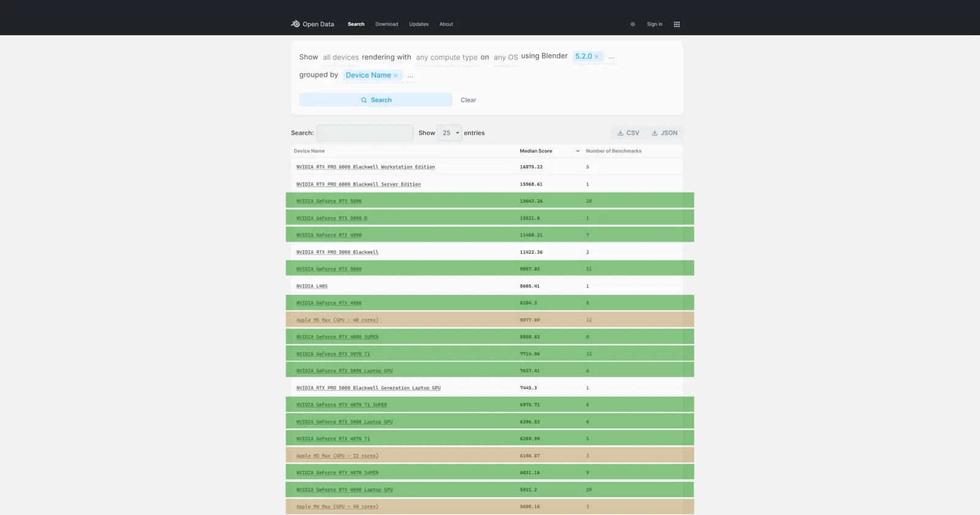Open RTX PRO 5000 Blackwell Generation Laptop GPU link
Viewport: 980px width, 515px height.
[x=369, y=388]
